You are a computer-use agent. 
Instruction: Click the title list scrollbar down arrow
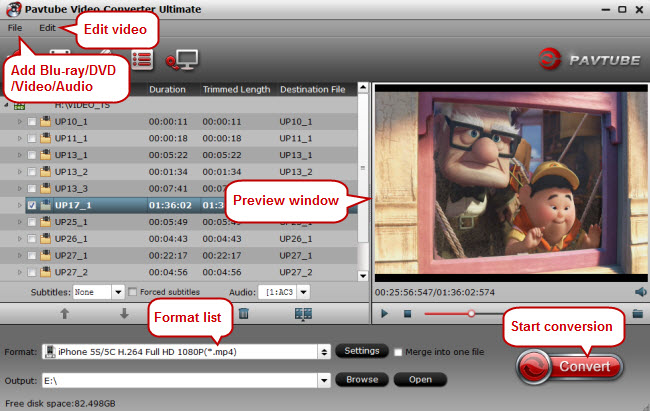[363, 276]
